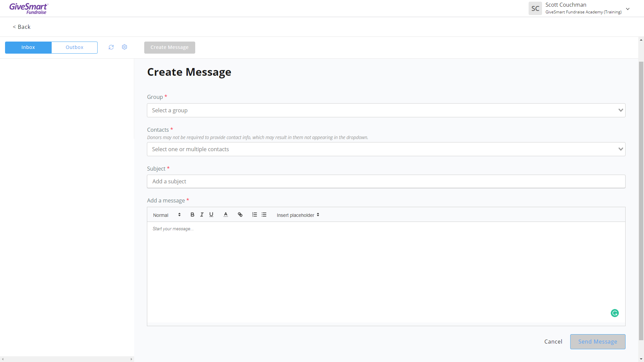The height and width of the screenshot is (362, 644).
Task: Click the left arrow of inbox horizontal scrollbar
Action: tap(3, 359)
